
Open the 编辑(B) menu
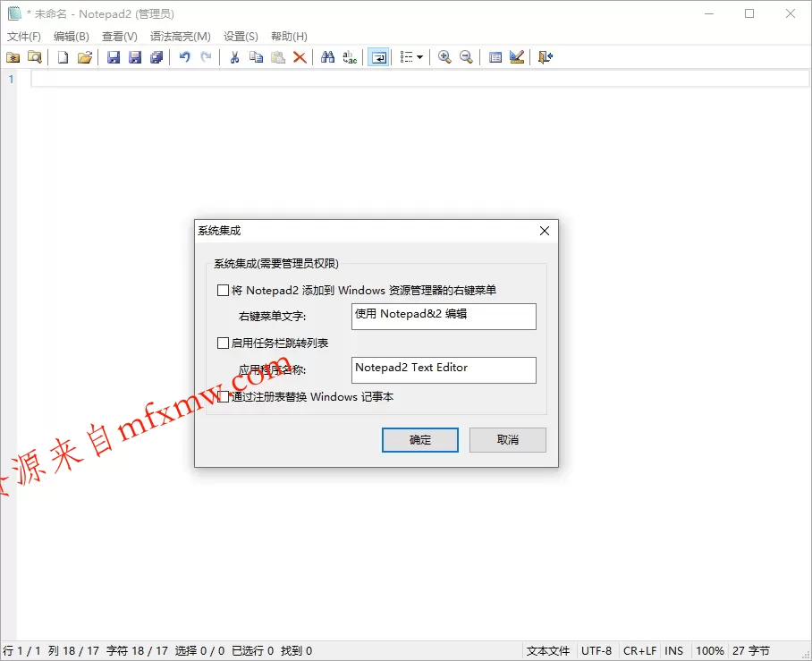(72, 37)
